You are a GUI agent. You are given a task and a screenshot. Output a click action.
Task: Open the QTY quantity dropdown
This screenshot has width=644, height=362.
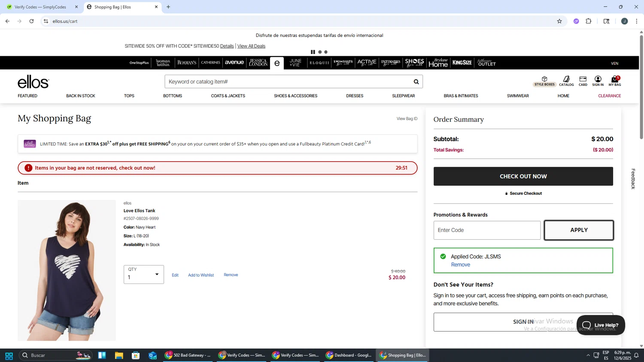(144, 275)
